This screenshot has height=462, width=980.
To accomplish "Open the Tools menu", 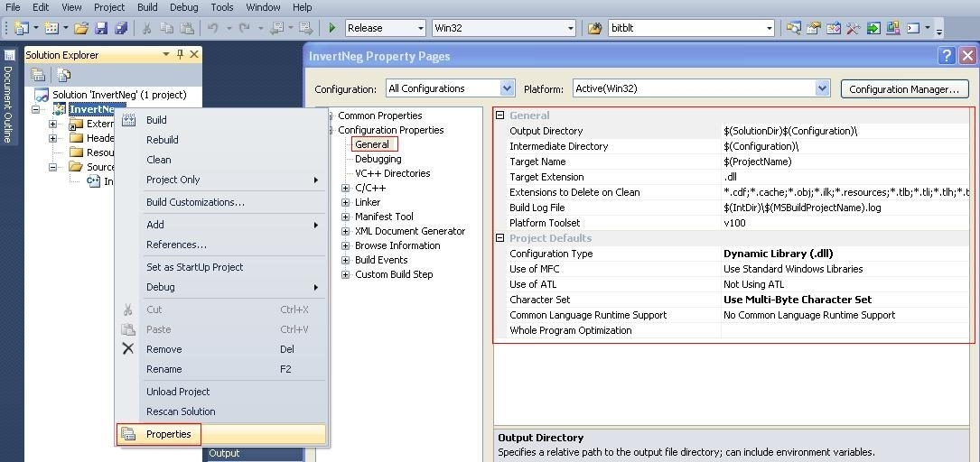I will (222, 7).
